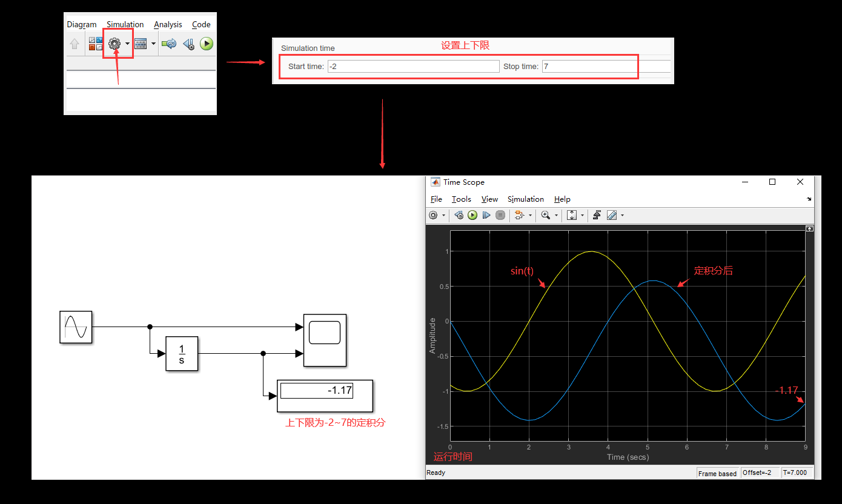Viewport: 842px width, 504px height.
Task: Click the Simulink step back settings icon
Action: click(188, 44)
